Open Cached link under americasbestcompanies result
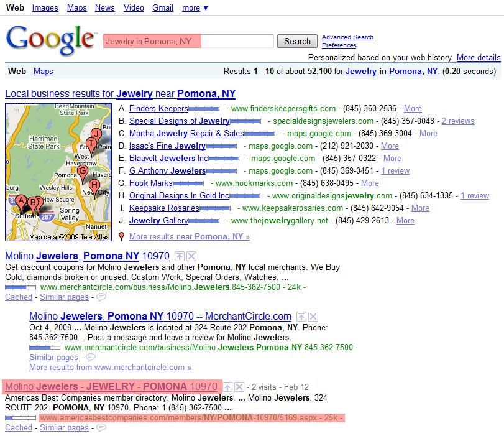The image size is (504, 436). 19,428
